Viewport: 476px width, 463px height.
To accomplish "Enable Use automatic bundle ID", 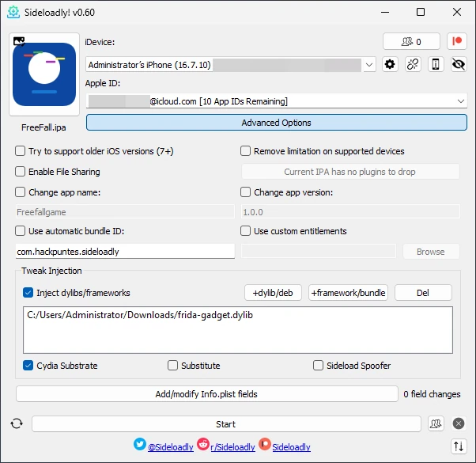I will 21,231.
